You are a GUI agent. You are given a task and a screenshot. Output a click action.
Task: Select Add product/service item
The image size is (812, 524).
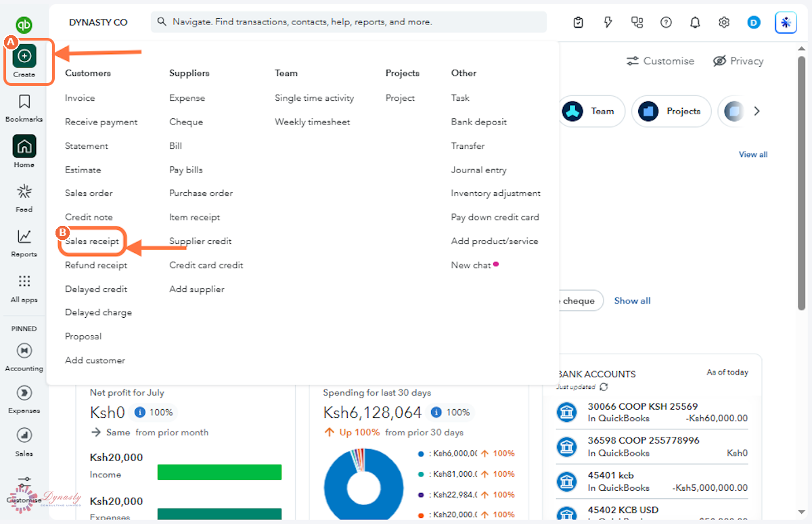(x=495, y=241)
